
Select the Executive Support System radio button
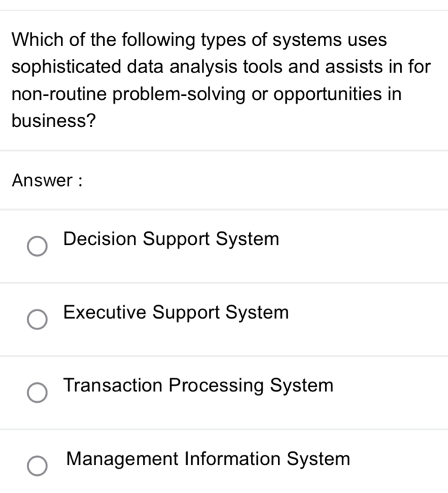pyautogui.click(x=37, y=319)
